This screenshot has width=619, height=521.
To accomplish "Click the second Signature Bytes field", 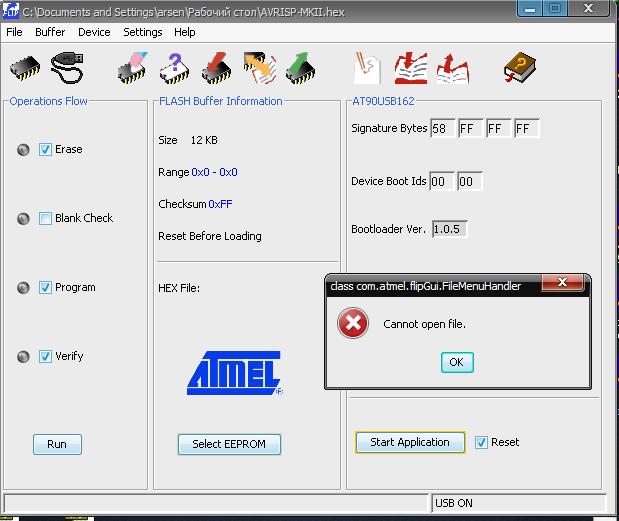I will tap(471, 129).
